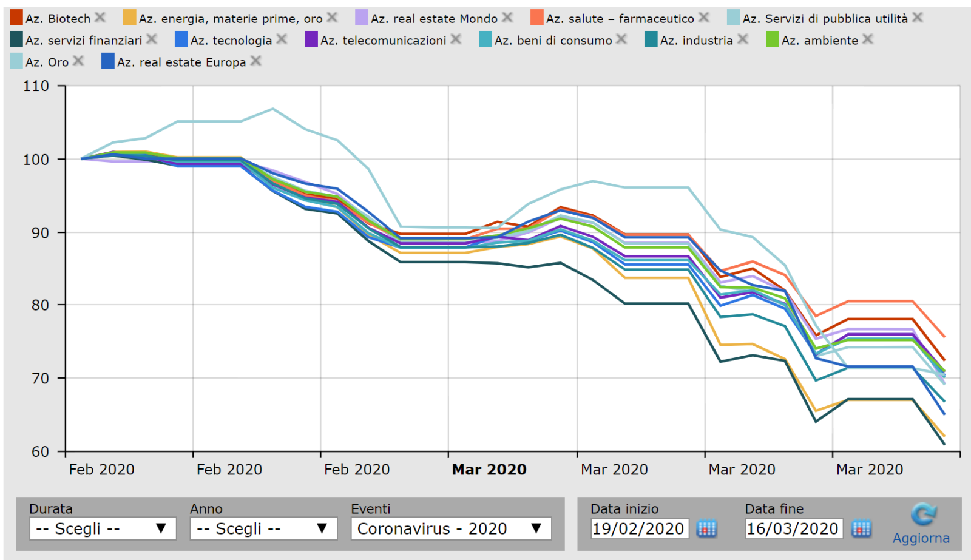Remove Az. Biotech series with its X icon
Image resolution: width=971 pixels, height=560 pixels.
click(x=100, y=18)
